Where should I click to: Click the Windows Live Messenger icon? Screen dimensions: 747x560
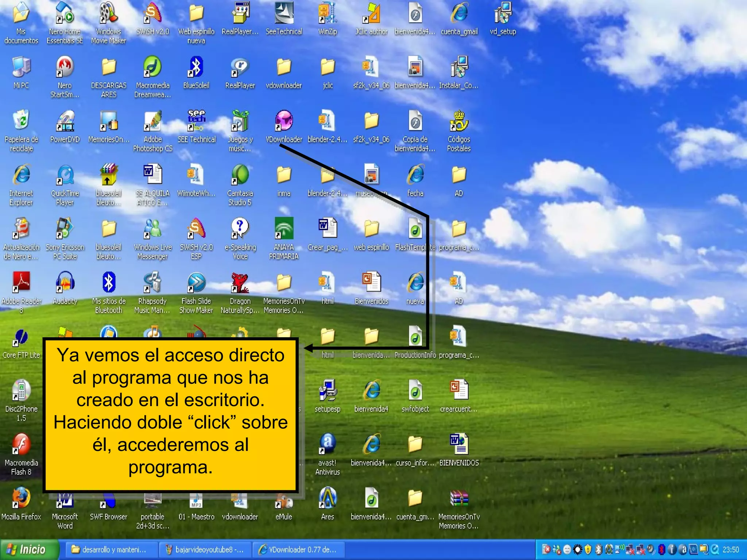pyautogui.click(x=152, y=229)
